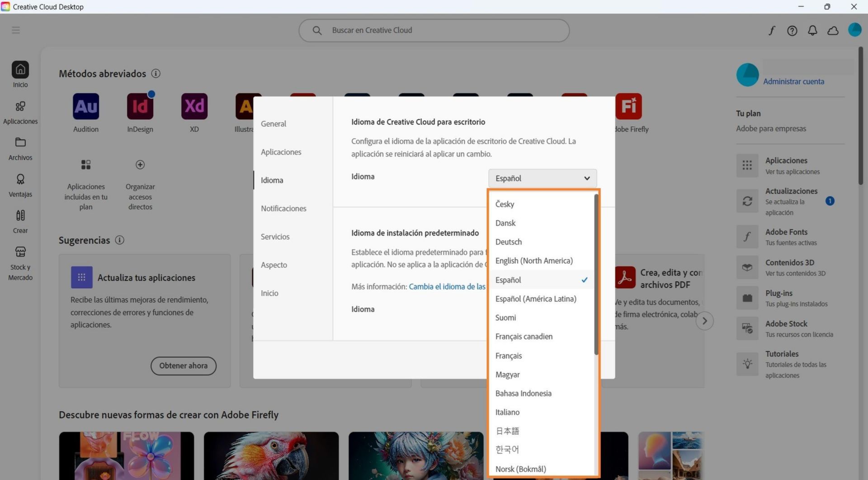Click info icon next to Métodos abreviados

pyautogui.click(x=156, y=73)
